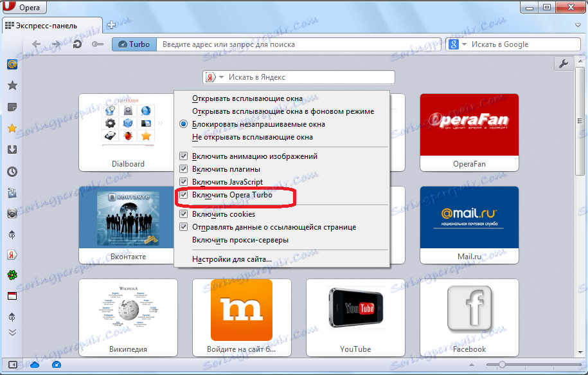Image resolution: width=588 pixels, height=375 pixels.
Task: Open the closed tabs dropdown arrow
Action: [578, 25]
